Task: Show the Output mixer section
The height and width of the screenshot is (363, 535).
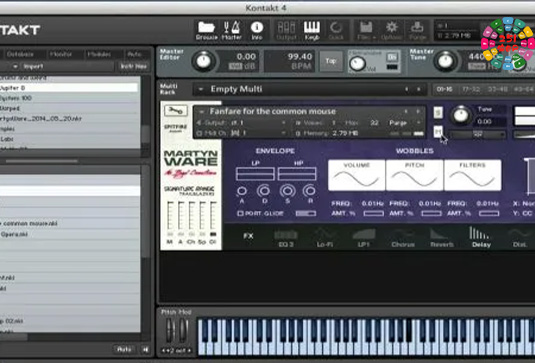Action: (x=286, y=30)
